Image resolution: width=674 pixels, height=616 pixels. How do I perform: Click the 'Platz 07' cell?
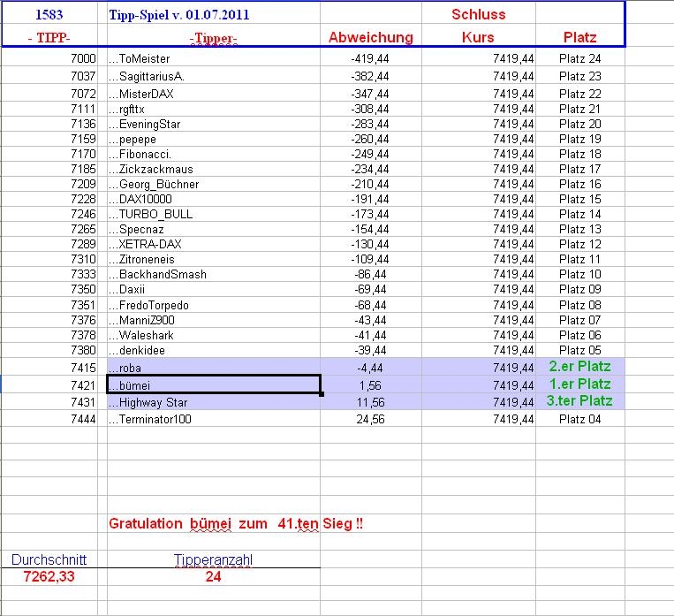tap(579, 321)
